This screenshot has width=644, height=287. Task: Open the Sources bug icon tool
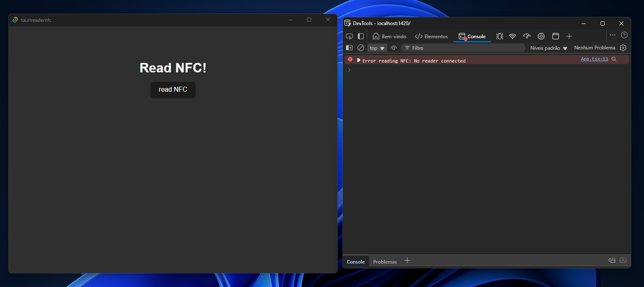499,36
